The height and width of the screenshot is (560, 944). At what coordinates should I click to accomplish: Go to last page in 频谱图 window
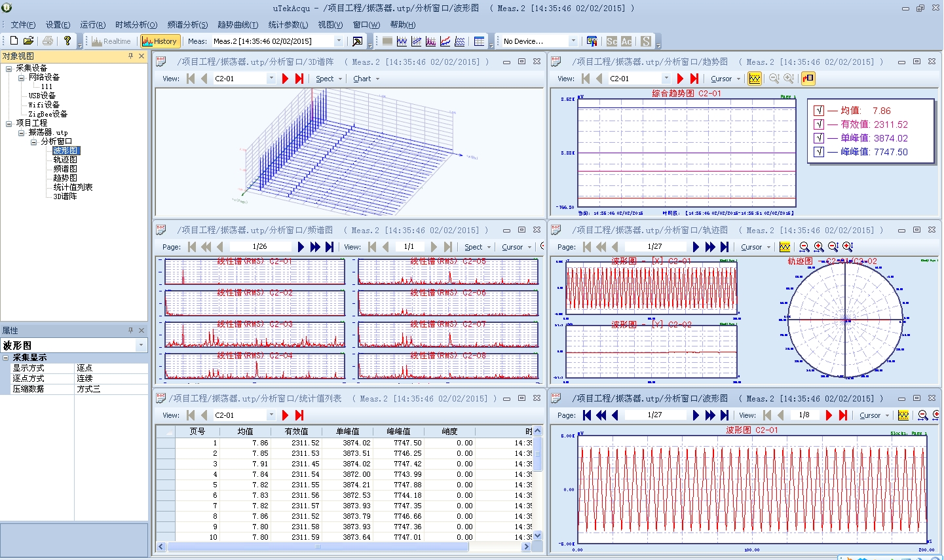[330, 247]
